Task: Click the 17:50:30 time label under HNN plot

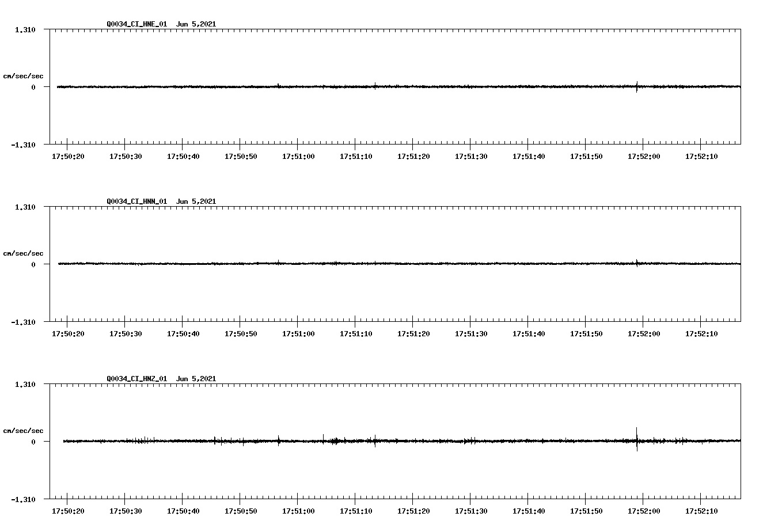Action: click(x=126, y=334)
